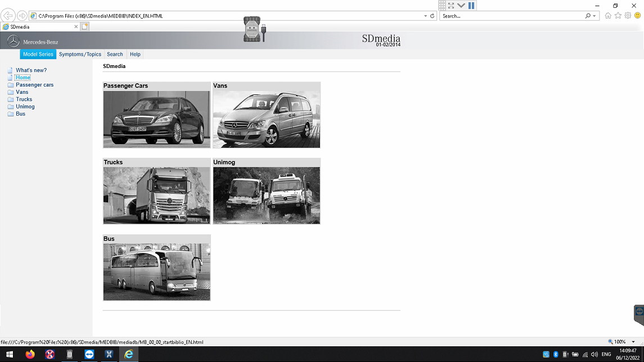Open the Favorites star icon
Image resolution: width=644 pixels, height=362 pixels.
618,16
